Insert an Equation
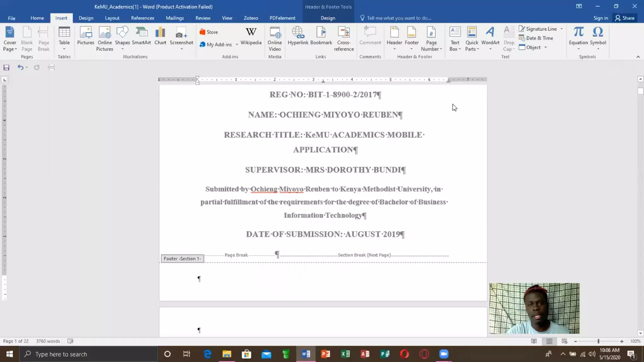This screenshot has width=644, height=362. pos(578,39)
